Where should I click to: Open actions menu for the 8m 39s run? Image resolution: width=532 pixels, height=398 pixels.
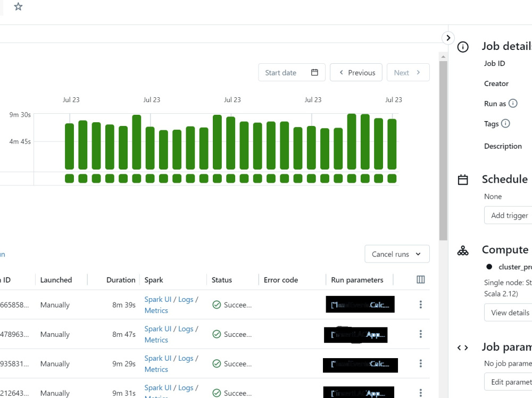coord(420,304)
